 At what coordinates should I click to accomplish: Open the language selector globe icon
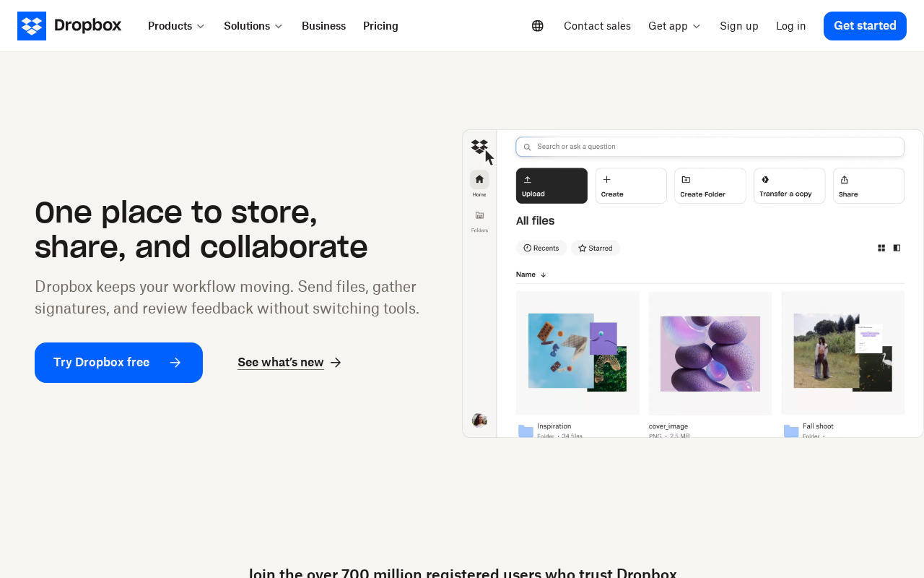pos(538,26)
